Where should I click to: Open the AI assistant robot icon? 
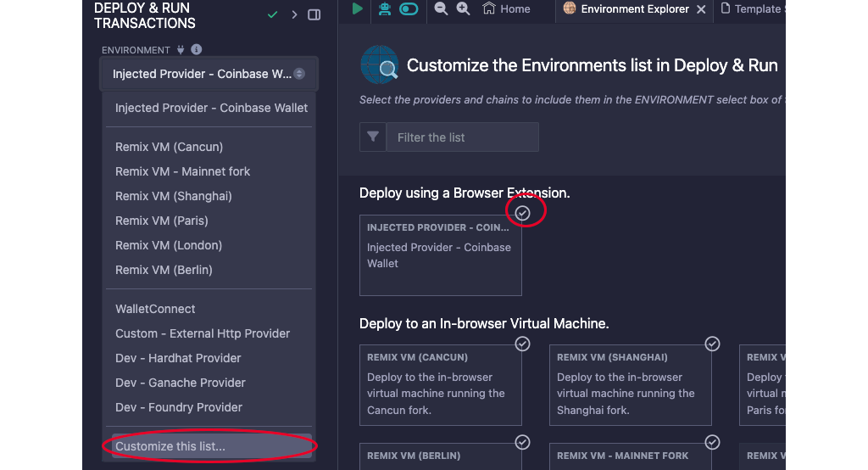(x=384, y=8)
